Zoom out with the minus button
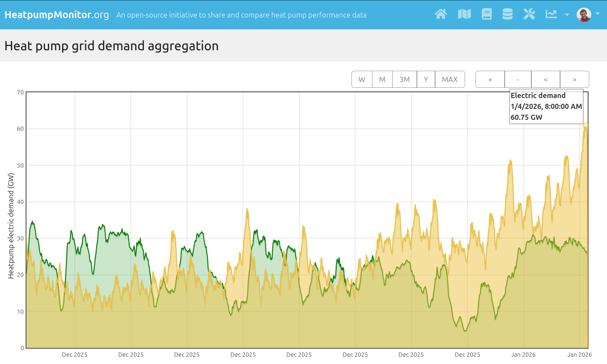Image resolution: width=607 pixels, height=364 pixels. tap(518, 80)
